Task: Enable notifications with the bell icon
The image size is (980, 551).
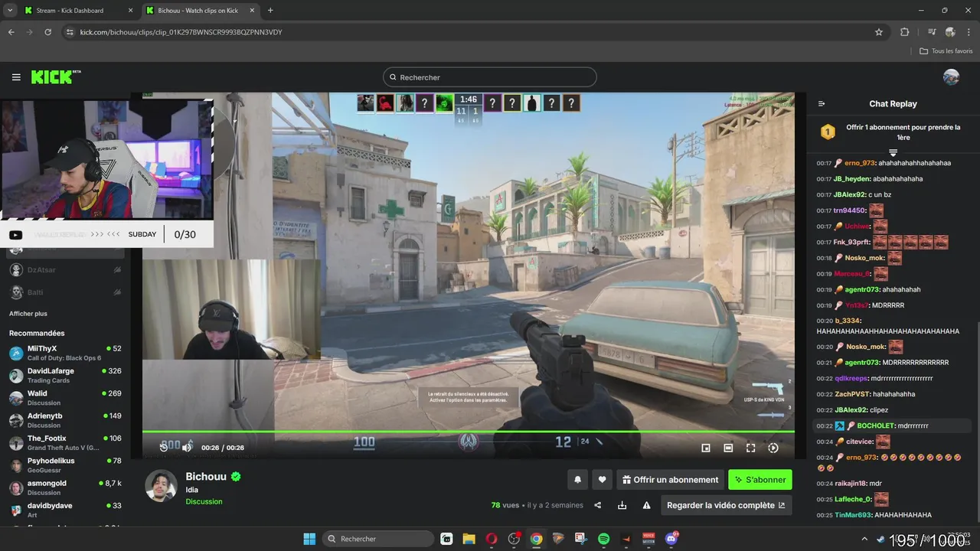Action: [578, 480]
